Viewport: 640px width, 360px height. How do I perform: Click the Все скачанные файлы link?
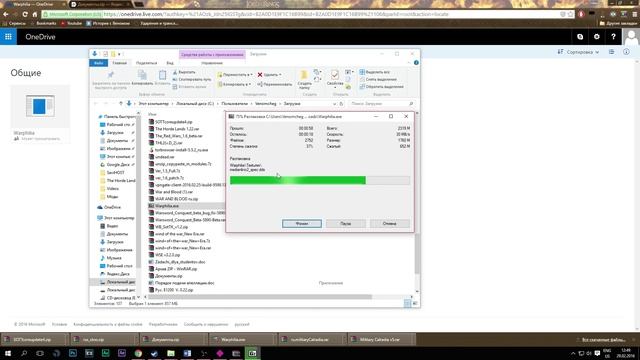click(603, 340)
